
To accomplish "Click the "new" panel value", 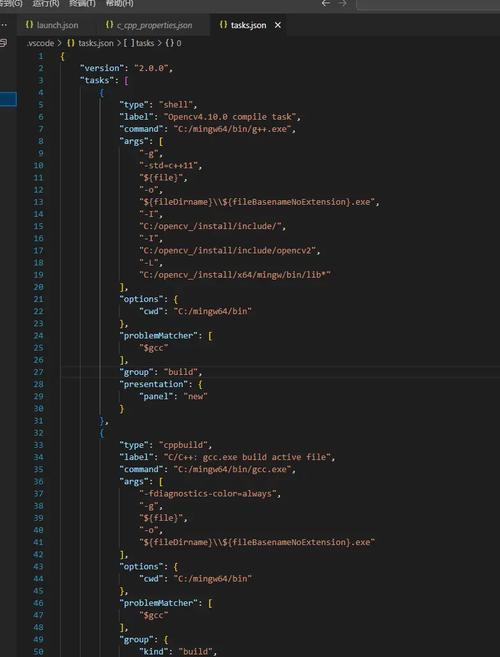I will click(x=195, y=396).
